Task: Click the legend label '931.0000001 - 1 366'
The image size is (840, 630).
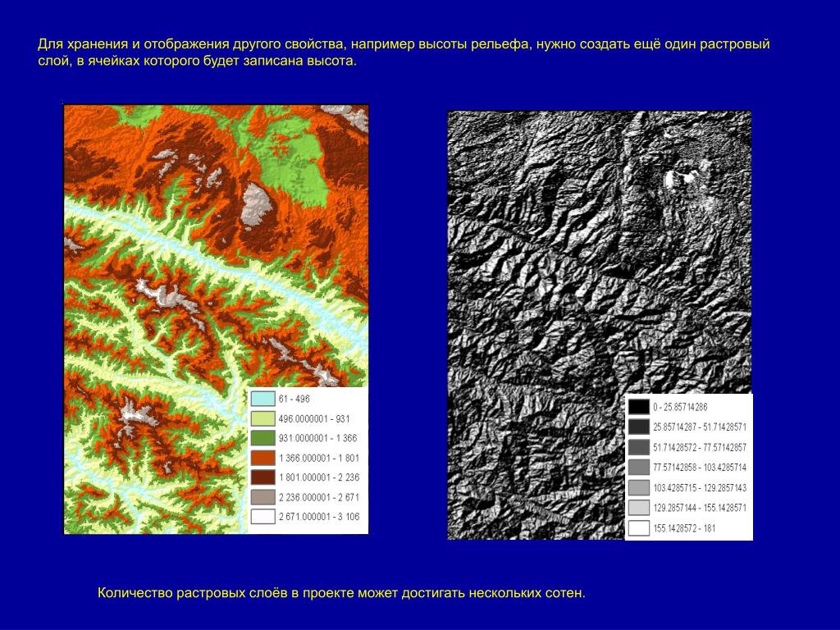Action: (x=317, y=438)
